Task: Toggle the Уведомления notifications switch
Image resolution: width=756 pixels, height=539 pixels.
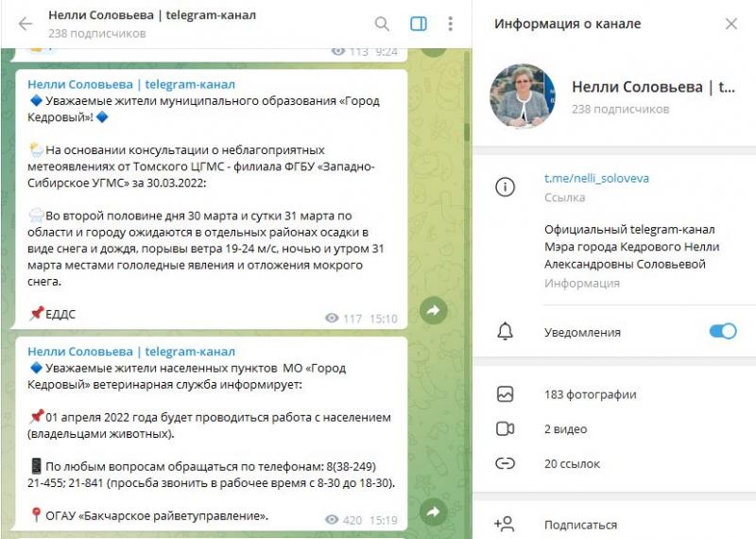Action: point(723,331)
